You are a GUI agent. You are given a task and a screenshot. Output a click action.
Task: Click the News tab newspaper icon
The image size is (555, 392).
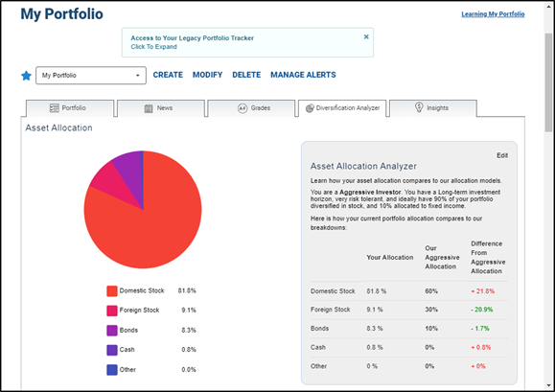(x=149, y=108)
